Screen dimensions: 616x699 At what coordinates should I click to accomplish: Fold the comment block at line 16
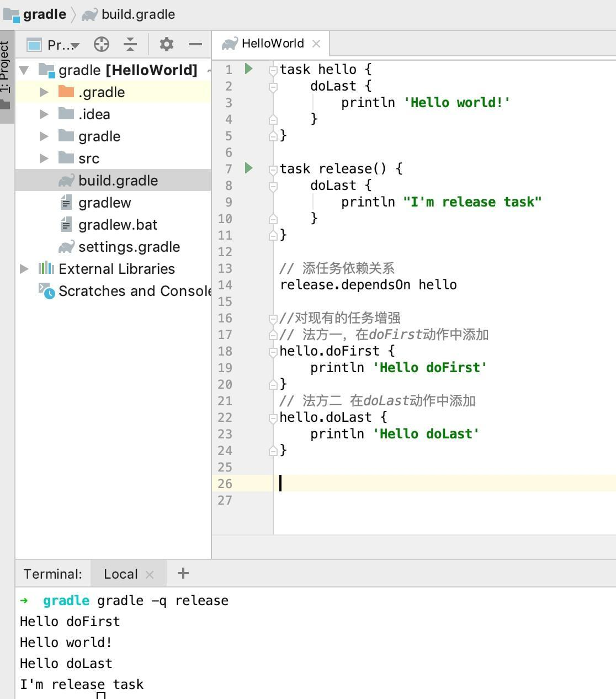tap(273, 319)
